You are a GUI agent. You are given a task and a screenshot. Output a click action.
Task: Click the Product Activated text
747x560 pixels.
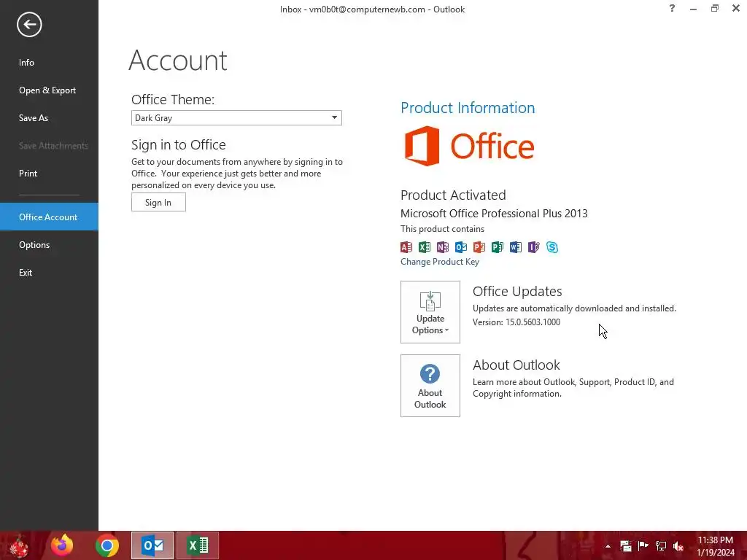(453, 195)
